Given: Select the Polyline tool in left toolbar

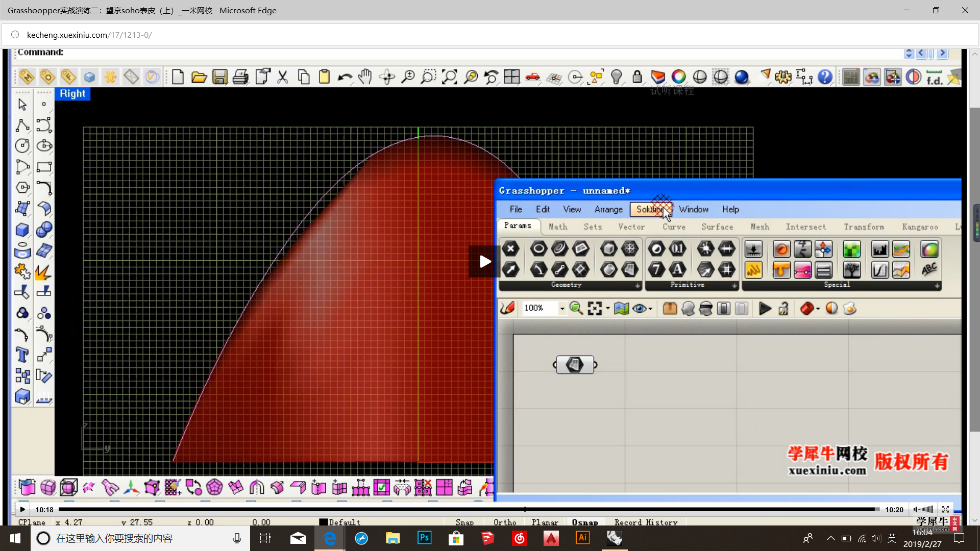Looking at the screenshot, I should 22,125.
